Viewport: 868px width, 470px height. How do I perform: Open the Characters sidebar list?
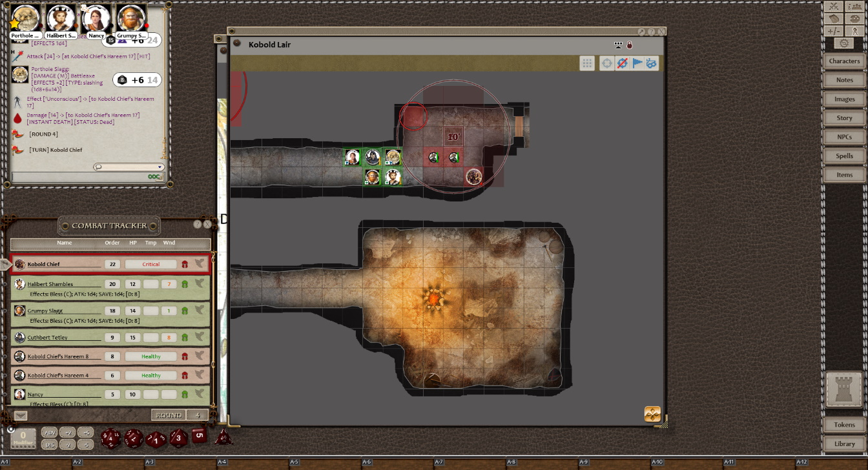tap(844, 61)
